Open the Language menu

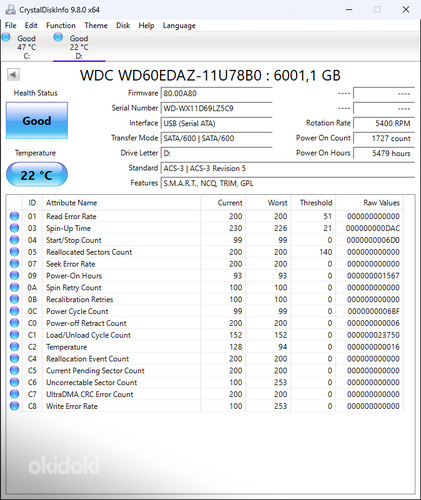click(179, 26)
